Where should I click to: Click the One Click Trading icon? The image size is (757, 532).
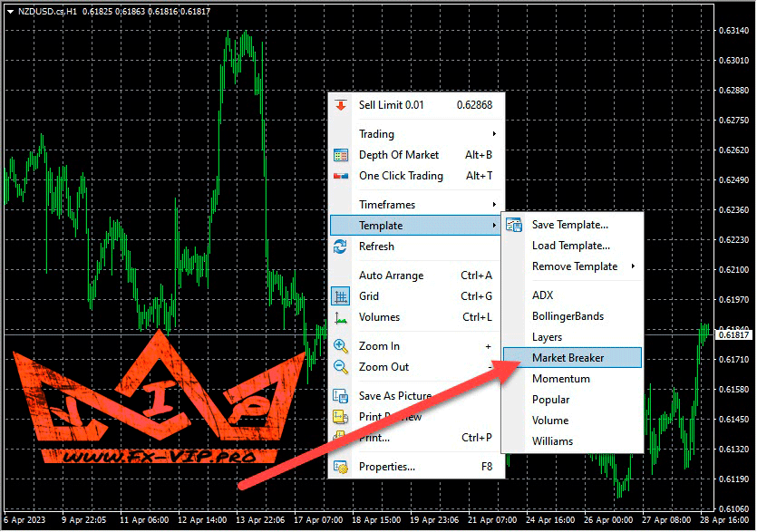click(x=341, y=176)
